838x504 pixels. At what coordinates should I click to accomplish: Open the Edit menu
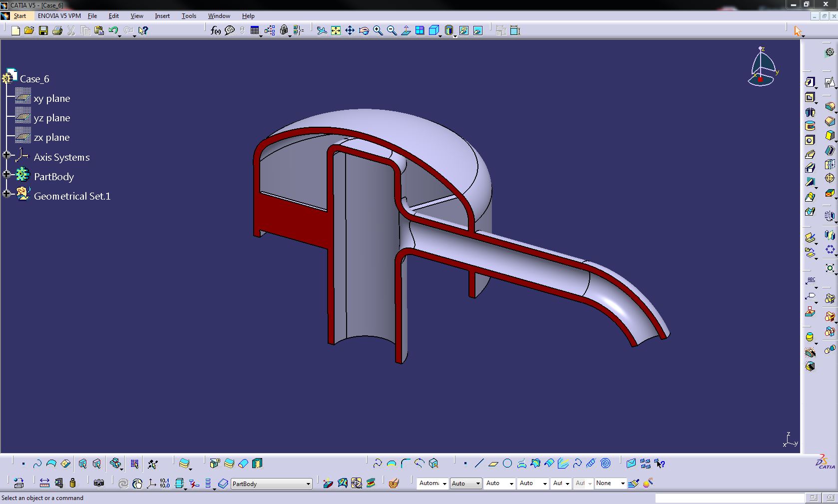[114, 16]
